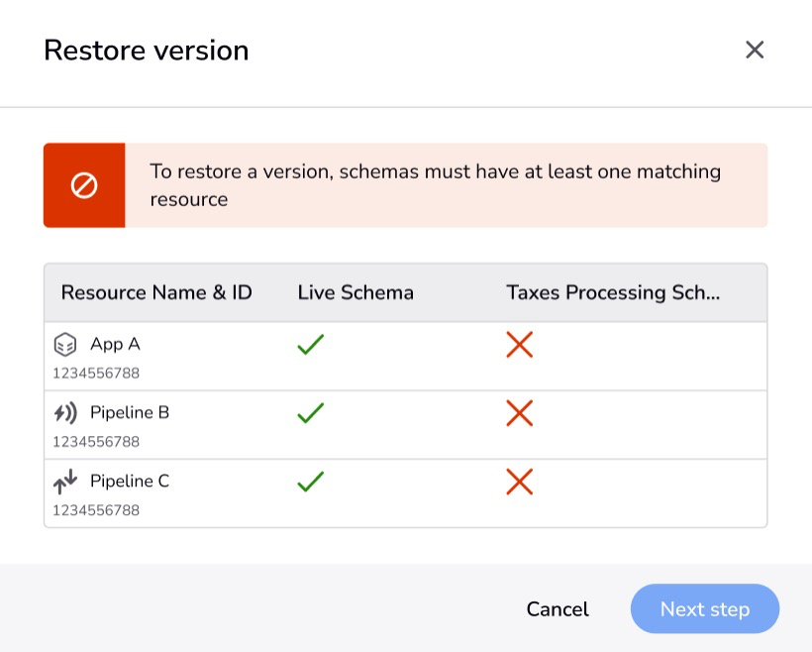
Task: Select the Pipeline C resource name
Action: click(x=130, y=481)
